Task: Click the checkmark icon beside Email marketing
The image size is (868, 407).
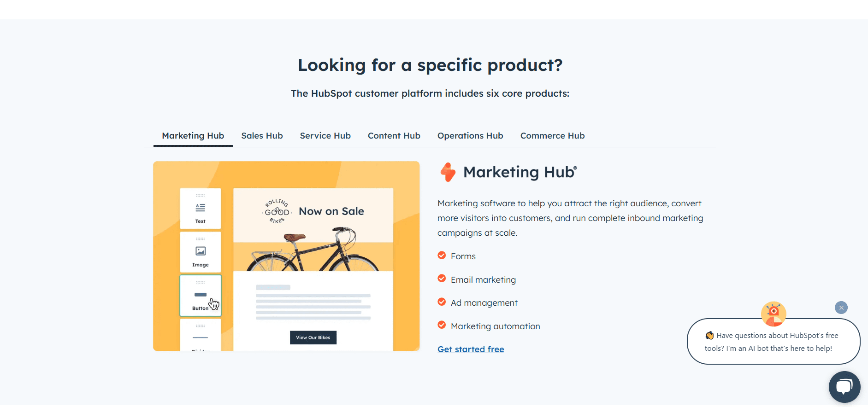Action: point(442,279)
